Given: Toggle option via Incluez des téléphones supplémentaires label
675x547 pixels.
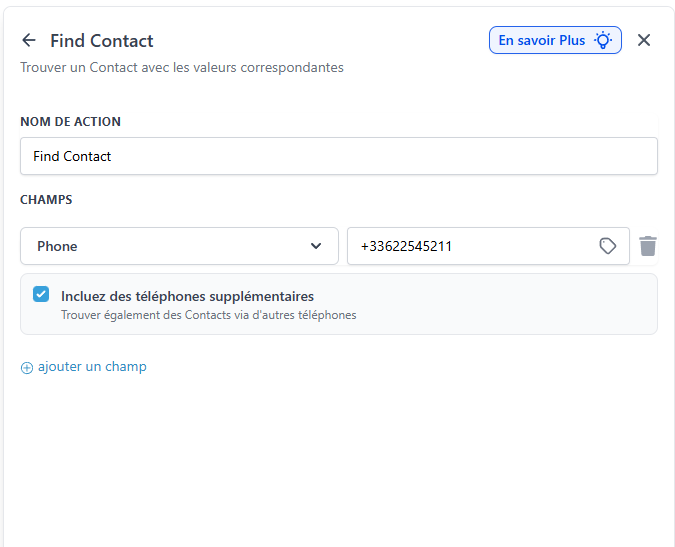Looking at the screenshot, I should (187, 296).
